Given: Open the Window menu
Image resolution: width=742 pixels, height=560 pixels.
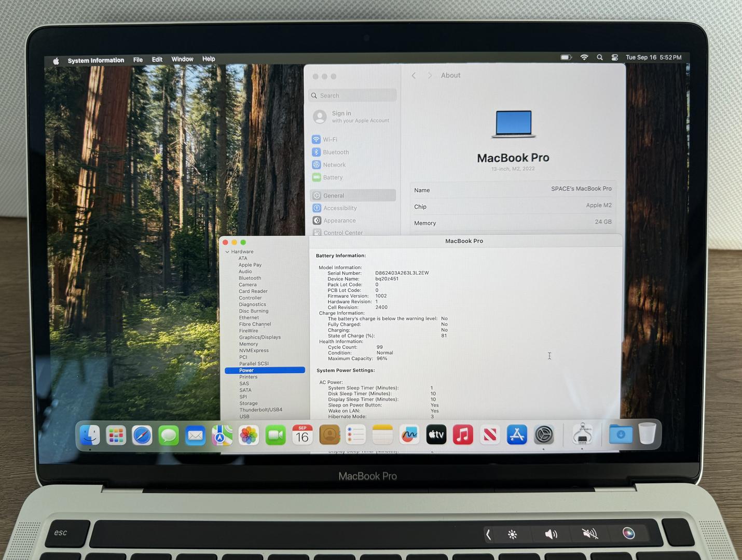Looking at the screenshot, I should pos(183,59).
